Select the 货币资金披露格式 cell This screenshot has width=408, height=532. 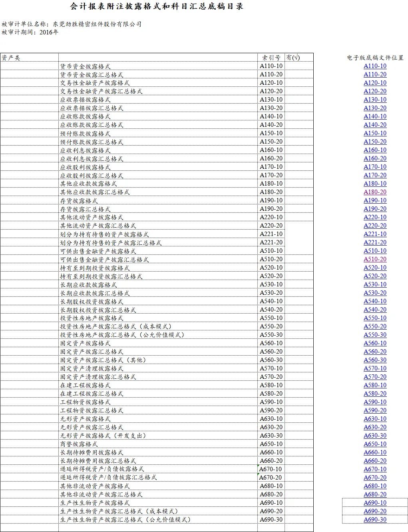158,66
